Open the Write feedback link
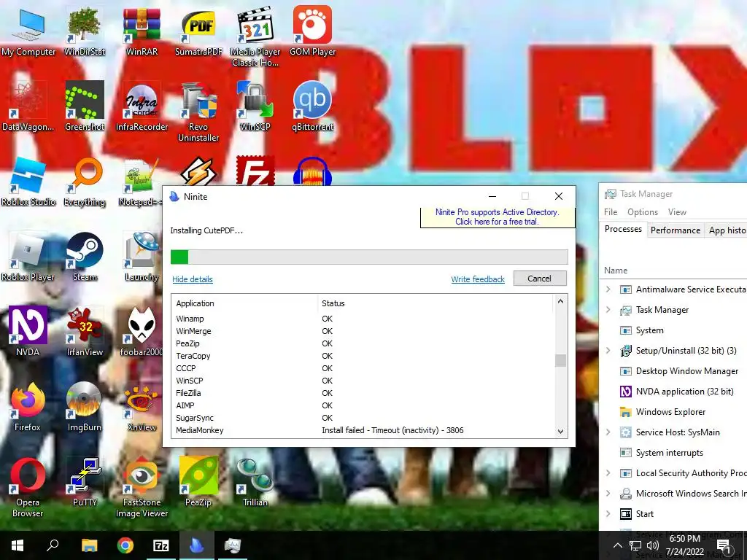Screen dimensions: 747x560 478,279
